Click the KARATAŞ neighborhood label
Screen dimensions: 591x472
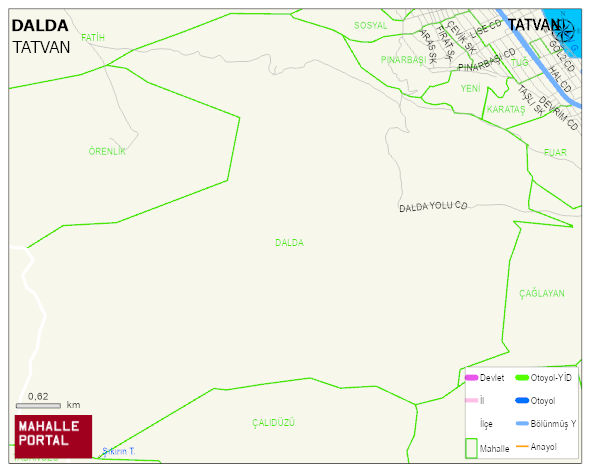506,109
